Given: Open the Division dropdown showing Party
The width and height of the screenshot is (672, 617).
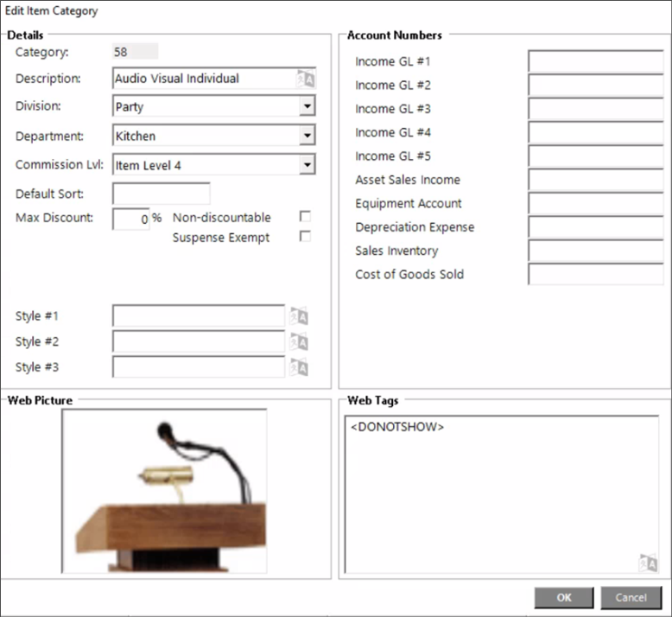Looking at the screenshot, I should point(307,107).
